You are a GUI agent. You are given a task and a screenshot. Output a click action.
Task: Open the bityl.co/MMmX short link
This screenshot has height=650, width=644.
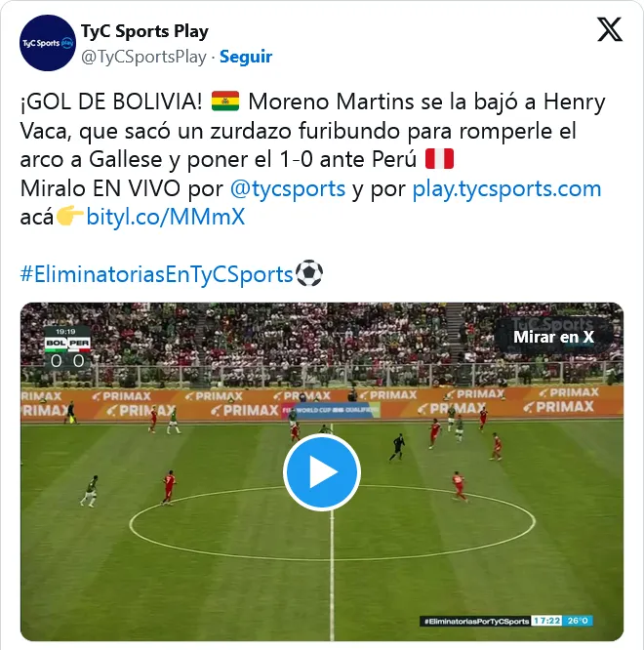click(165, 217)
